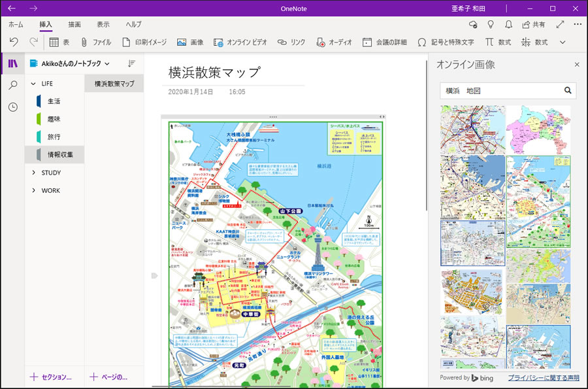Toggle the notebook navigation pane icon

pos(13,63)
